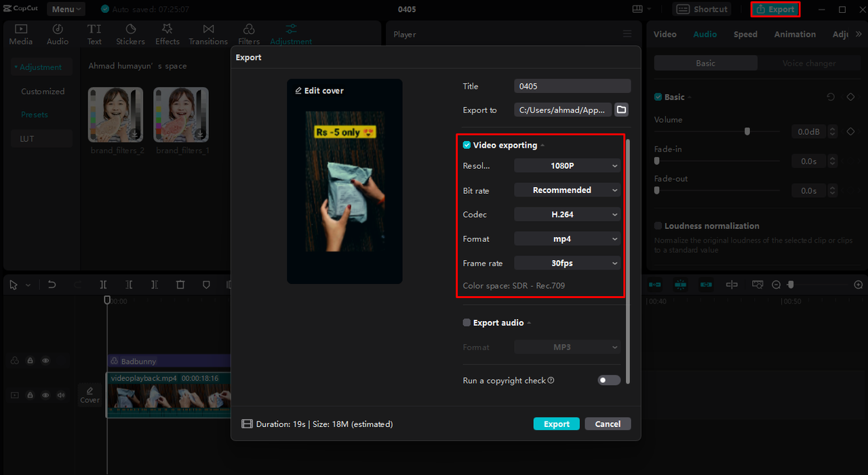Toggle the linkage chain icon in timeline toolbar
The image size is (868, 475).
[x=706, y=285]
